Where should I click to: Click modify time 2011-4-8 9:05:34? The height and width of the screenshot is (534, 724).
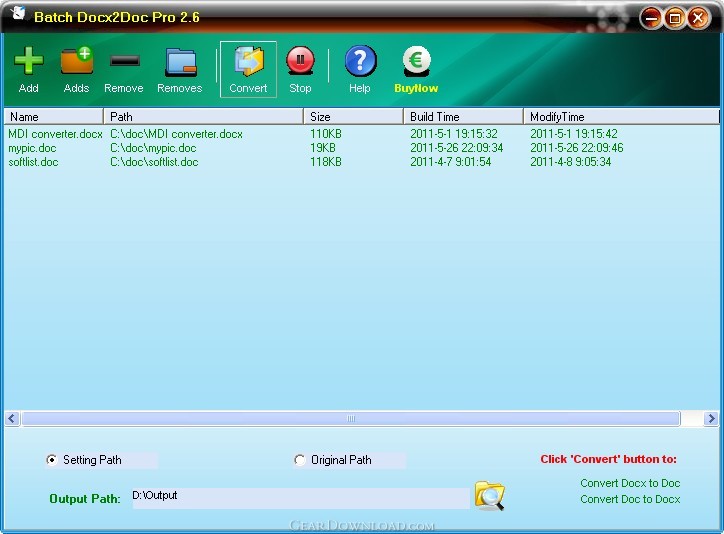point(571,162)
